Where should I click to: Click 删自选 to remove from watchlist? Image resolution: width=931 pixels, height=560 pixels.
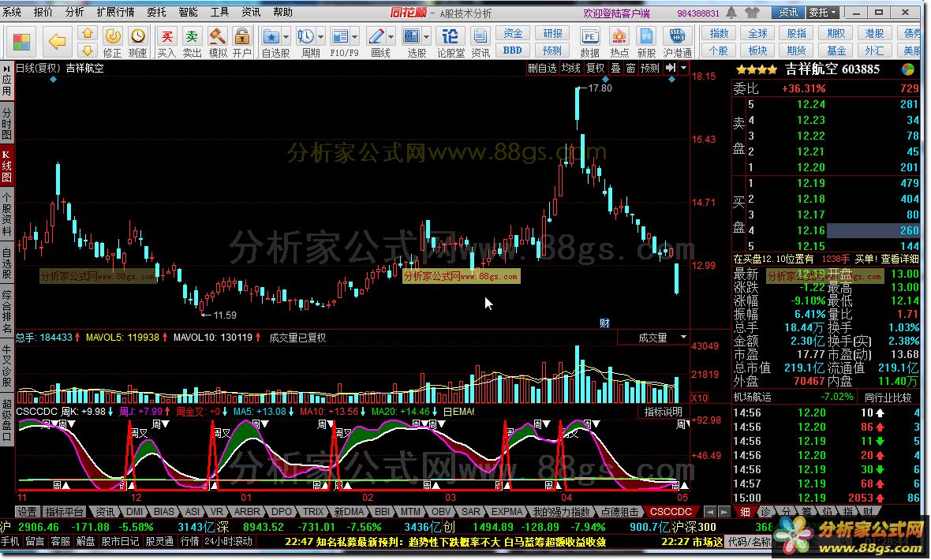pyautogui.click(x=542, y=69)
